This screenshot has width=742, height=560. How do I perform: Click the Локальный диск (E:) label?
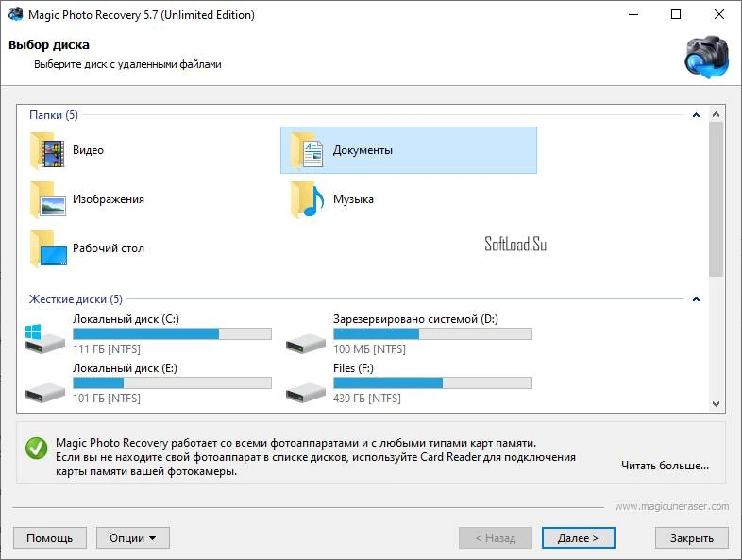[x=125, y=368]
